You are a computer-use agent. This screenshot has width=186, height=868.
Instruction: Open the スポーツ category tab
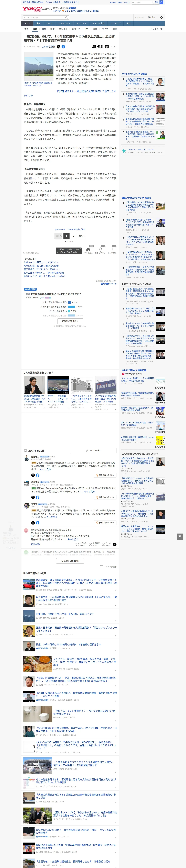[x=76, y=29]
